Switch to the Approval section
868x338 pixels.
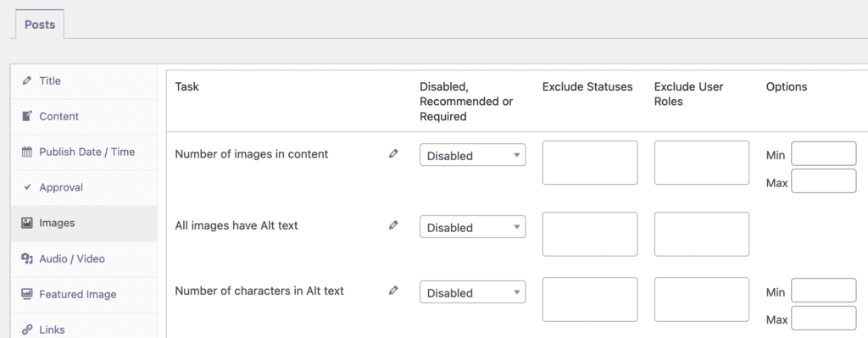coord(84,187)
